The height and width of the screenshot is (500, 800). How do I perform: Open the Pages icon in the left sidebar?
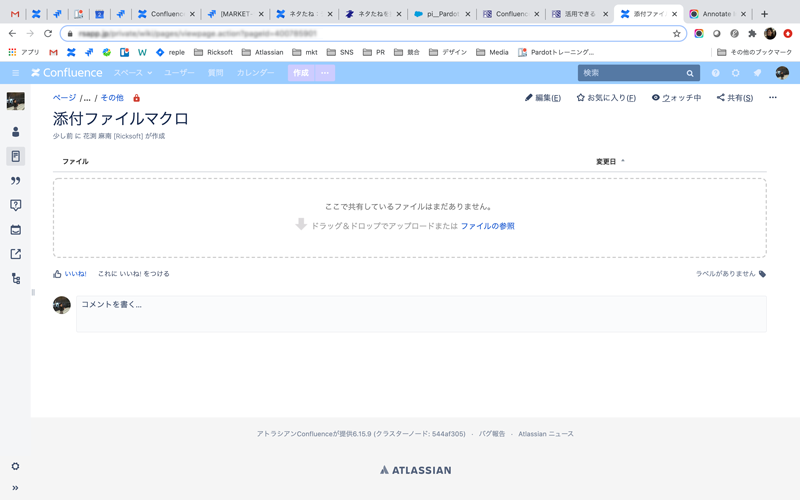(15, 156)
